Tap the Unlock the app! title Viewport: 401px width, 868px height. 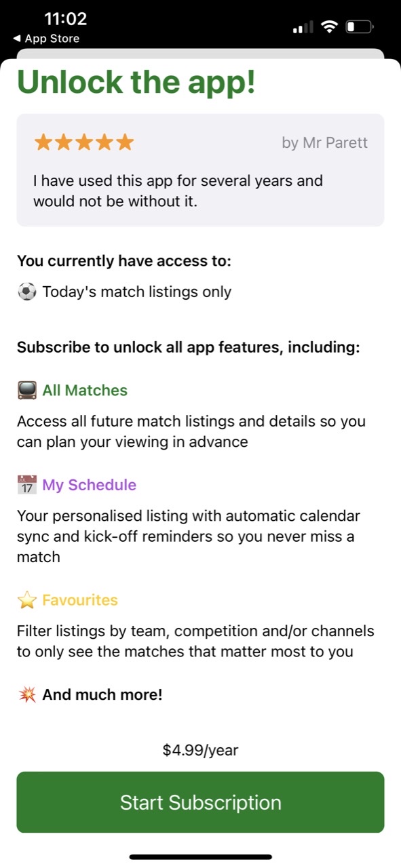click(x=136, y=82)
